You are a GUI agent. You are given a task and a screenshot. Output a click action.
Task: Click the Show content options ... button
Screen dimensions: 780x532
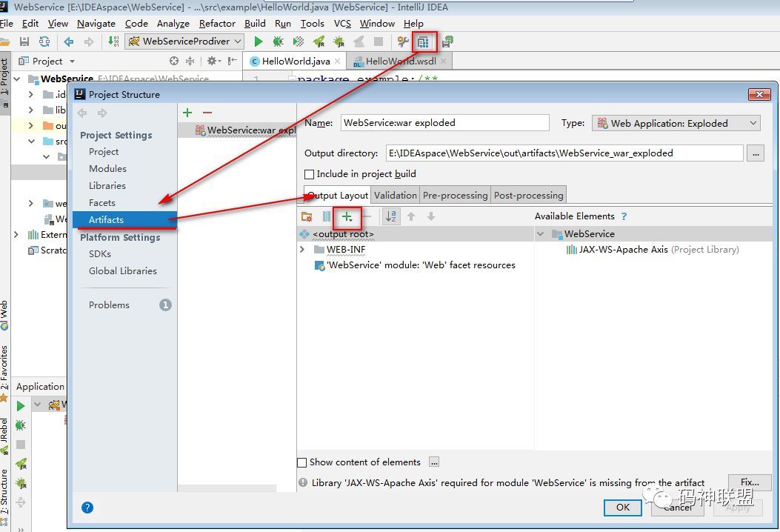pyautogui.click(x=434, y=462)
